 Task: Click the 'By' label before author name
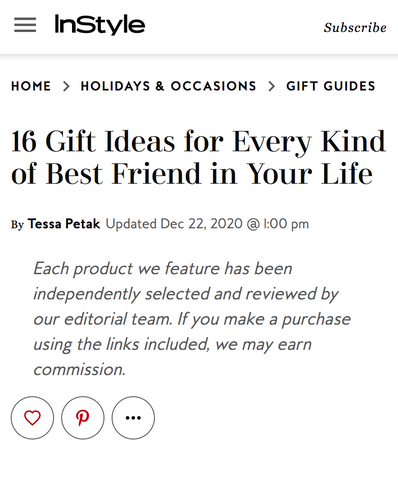[x=17, y=225]
